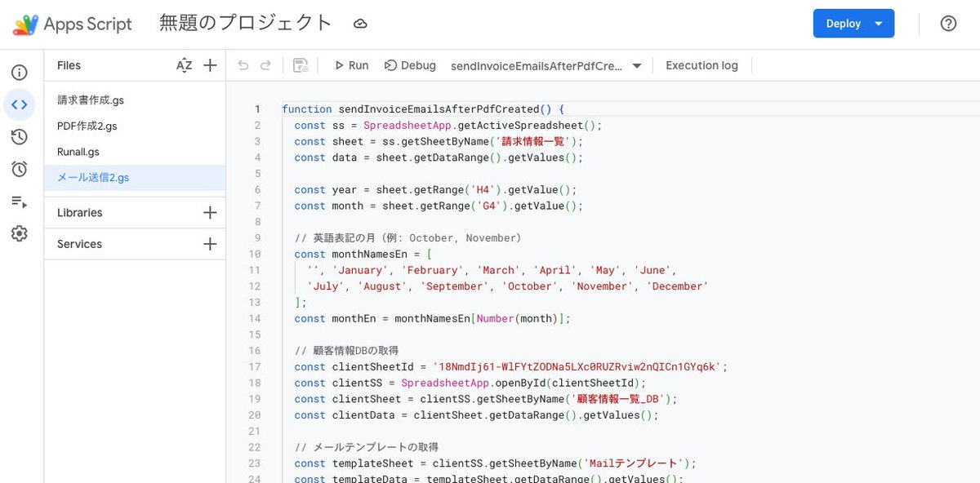The width and height of the screenshot is (980, 483).
Task: Open the Executions list page
Action: [x=19, y=202]
